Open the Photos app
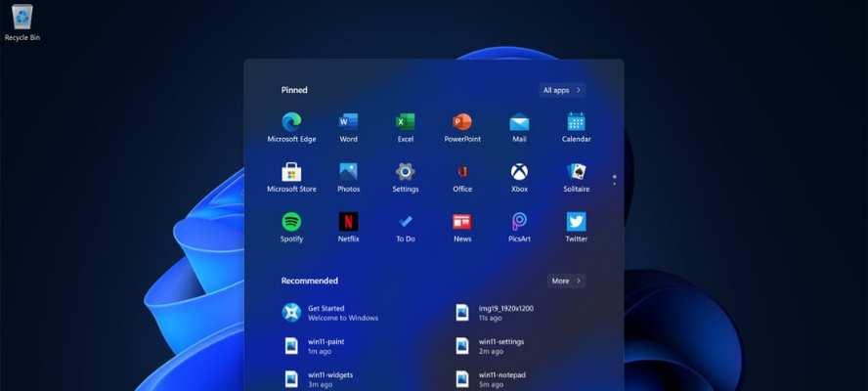The image size is (868, 391). tap(348, 177)
